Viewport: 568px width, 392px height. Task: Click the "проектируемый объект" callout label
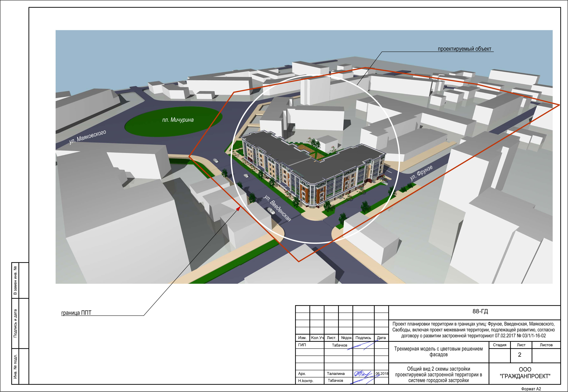(465, 49)
